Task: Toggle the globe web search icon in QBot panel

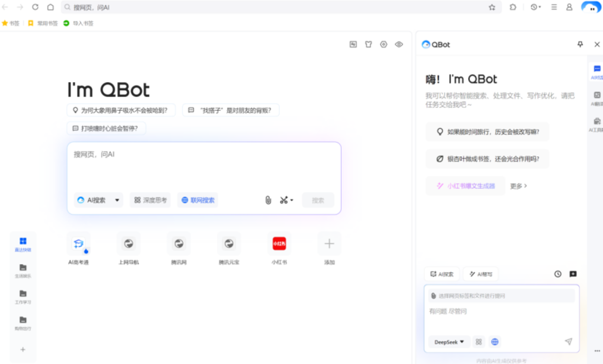Action: point(495,342)
